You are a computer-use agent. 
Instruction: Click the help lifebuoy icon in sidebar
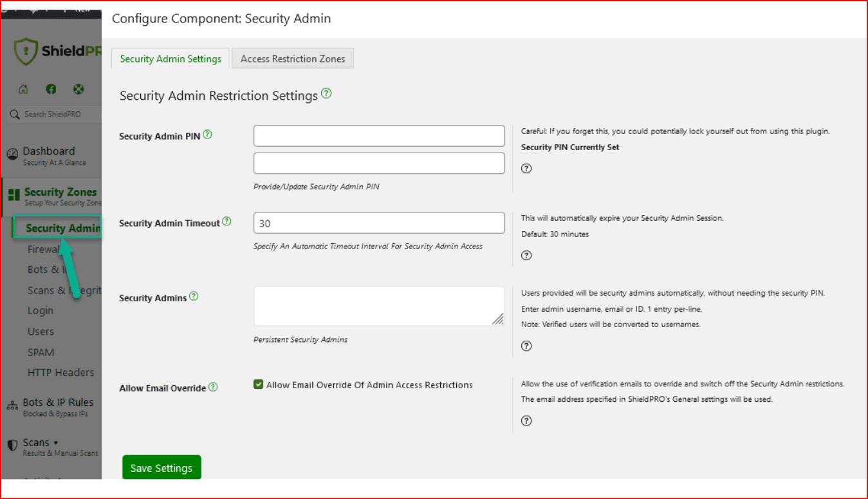click(x=78, y=89)
